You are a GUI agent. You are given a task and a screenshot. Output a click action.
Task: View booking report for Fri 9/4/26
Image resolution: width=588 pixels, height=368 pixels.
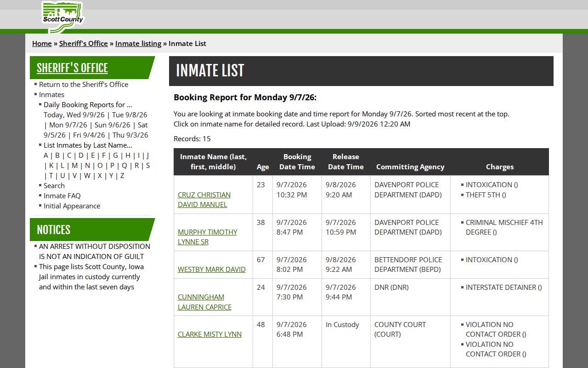(89, 135)
